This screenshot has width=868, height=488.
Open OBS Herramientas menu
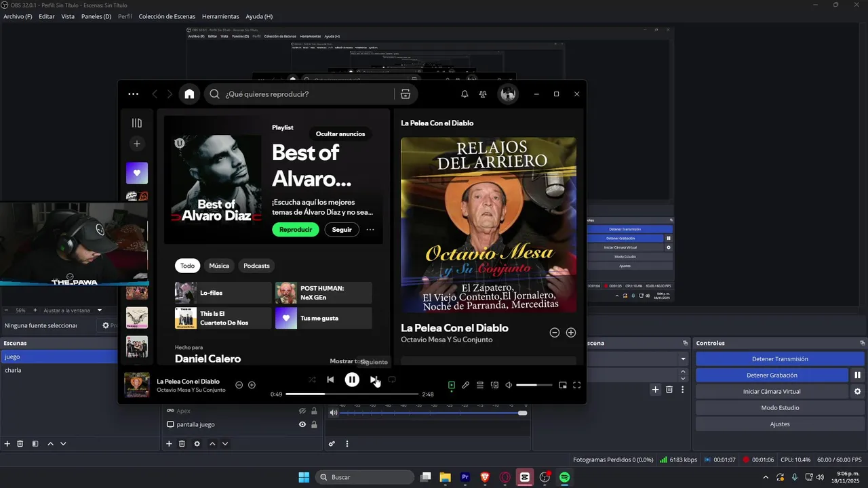[x=220, y=16]
